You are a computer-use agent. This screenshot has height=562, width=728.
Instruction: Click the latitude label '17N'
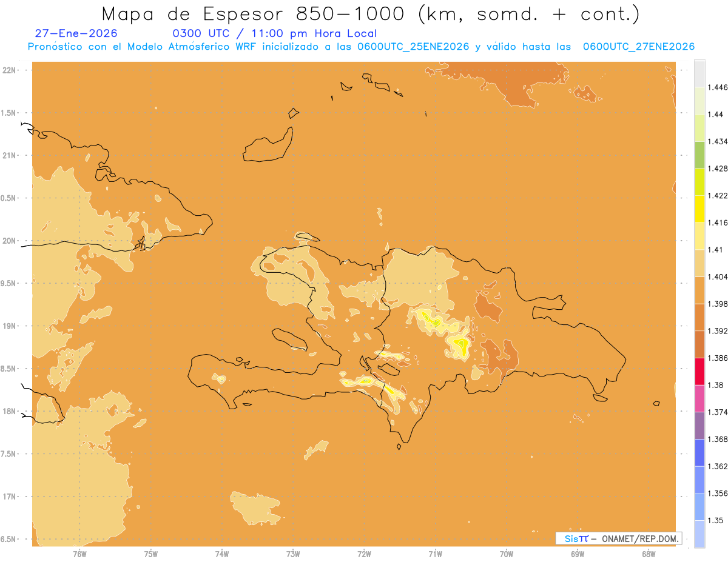click(10, 497)
